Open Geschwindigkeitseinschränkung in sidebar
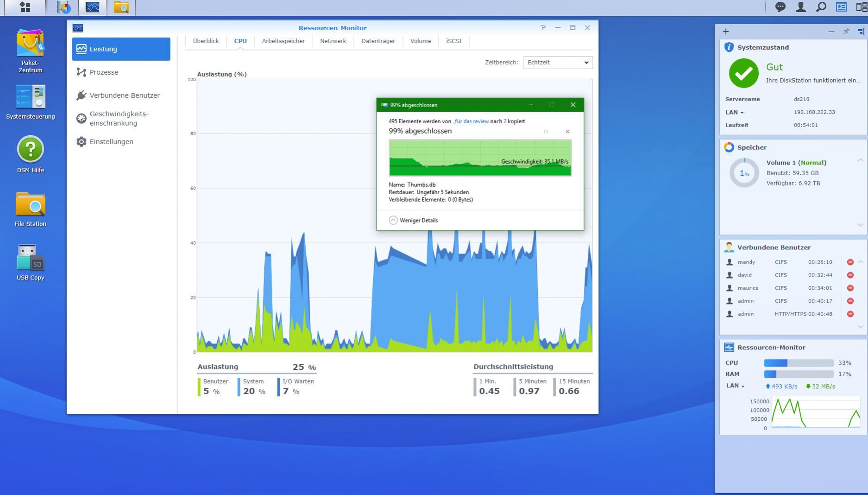 tap(121, 119)
